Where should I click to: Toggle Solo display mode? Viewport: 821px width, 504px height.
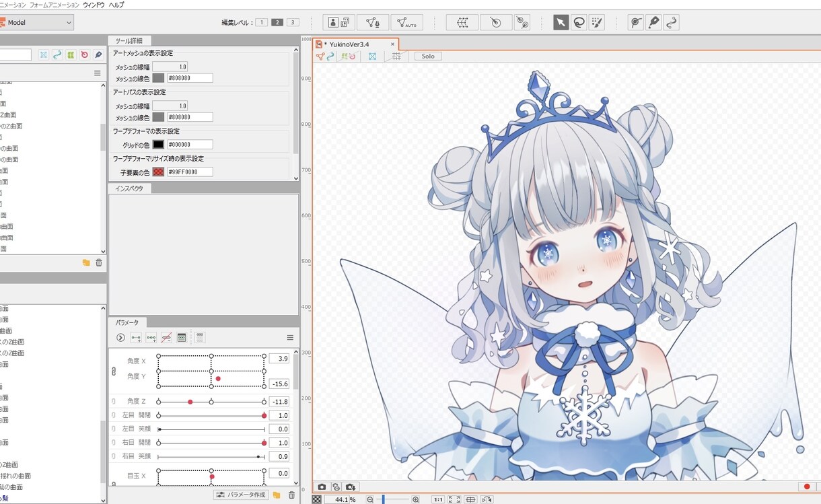428,57
